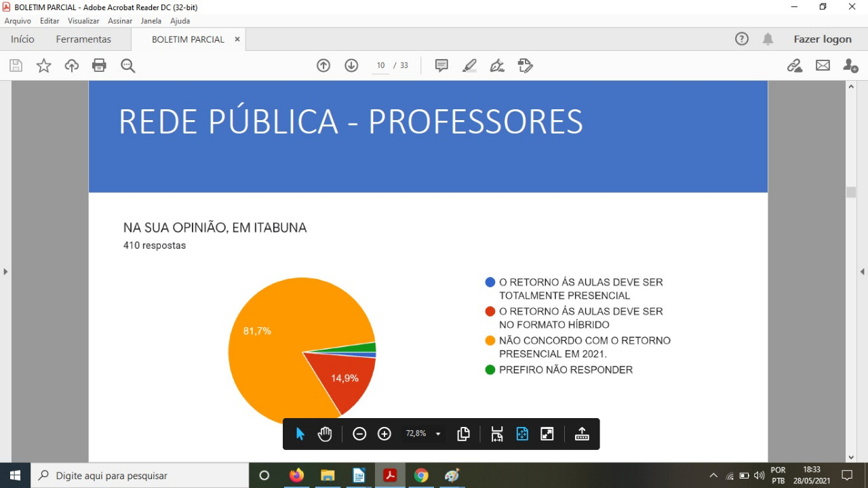
Task: Click the upload to cloud icon
Action: click(x=71, y=66)
